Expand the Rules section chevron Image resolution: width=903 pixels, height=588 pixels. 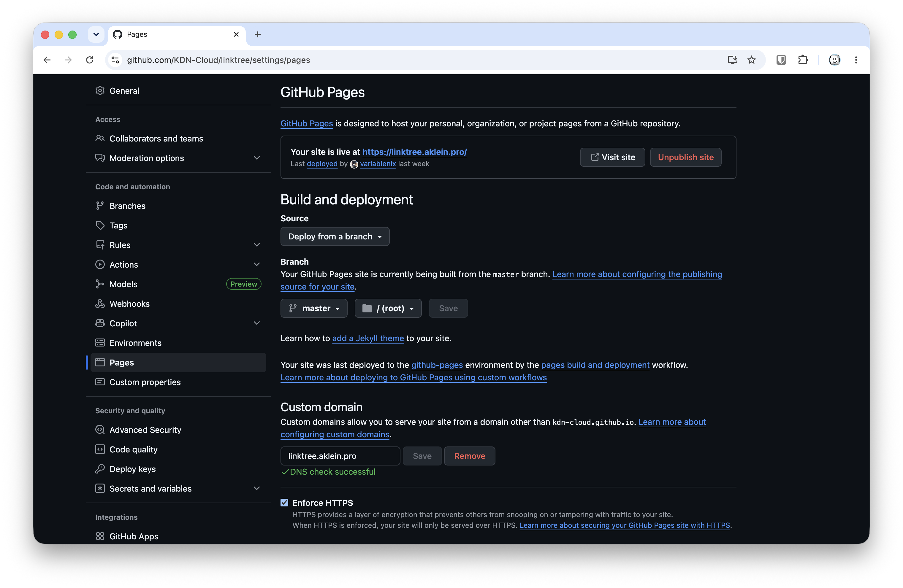[x=257, y=245]
